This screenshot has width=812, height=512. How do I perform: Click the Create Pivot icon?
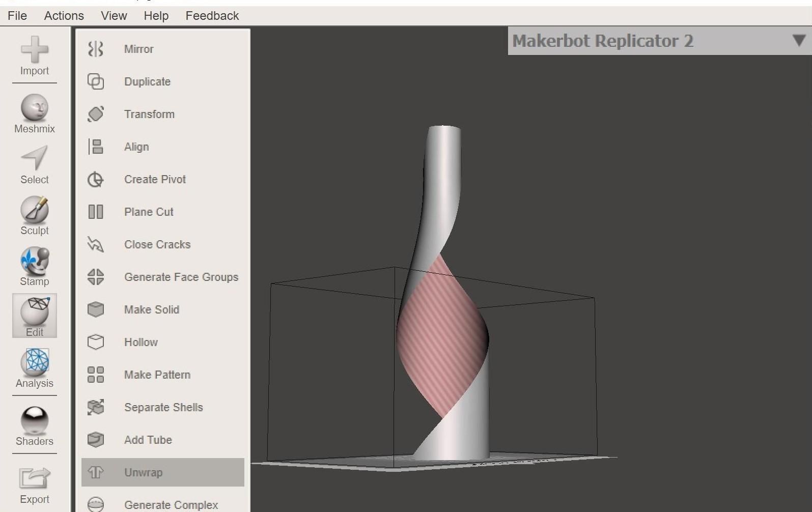coord(96,179)
